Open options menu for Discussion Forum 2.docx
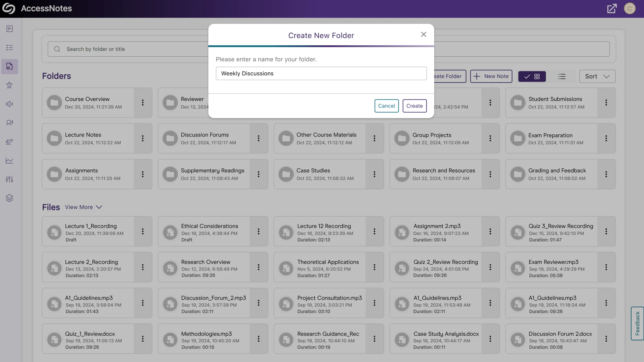Image resolution: width=644 pixels, height=362 pixels. [x=606, y=339]
